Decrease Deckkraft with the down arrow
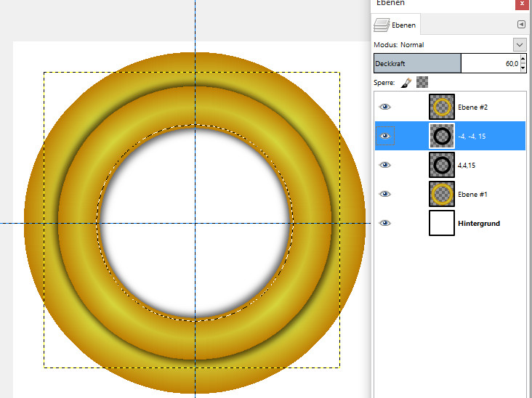 pyautogui.click(x=523, y=67)
